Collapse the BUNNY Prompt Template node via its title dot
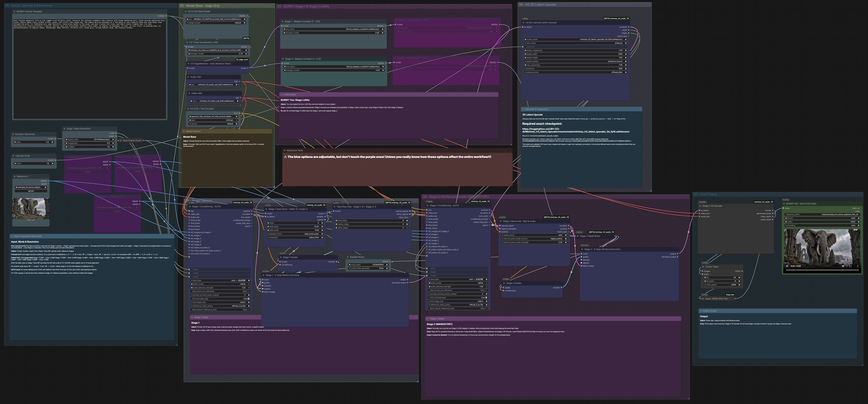The height and width of the screenshot is (404, 868). pos(15,11)
